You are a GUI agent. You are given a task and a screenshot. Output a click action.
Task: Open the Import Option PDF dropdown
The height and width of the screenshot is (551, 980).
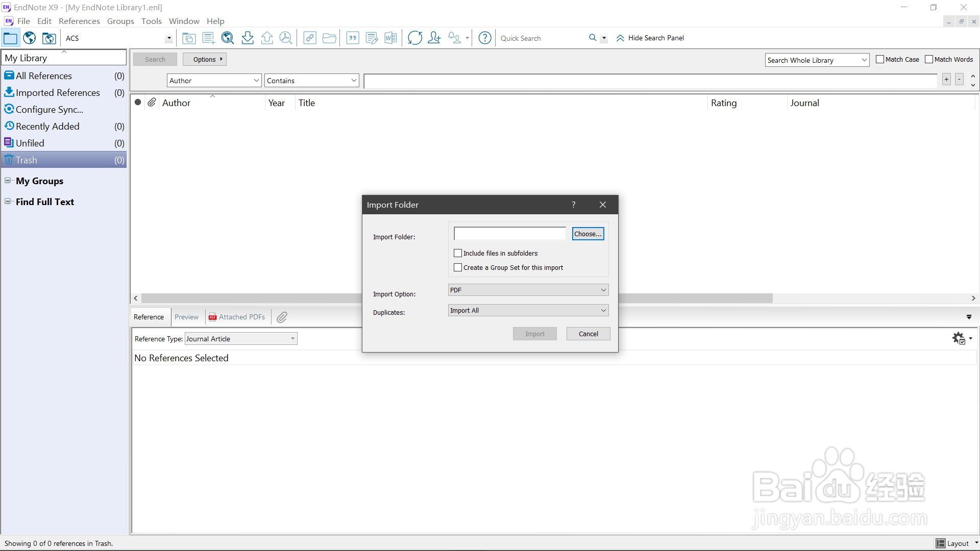click(x=528, y=290)
